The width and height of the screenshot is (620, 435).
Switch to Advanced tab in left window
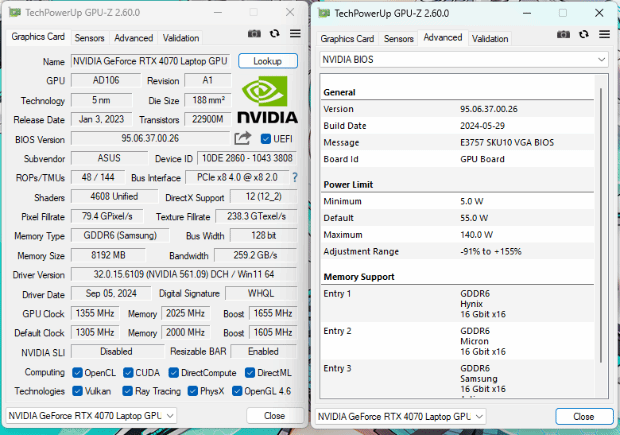tap(134, 38)
